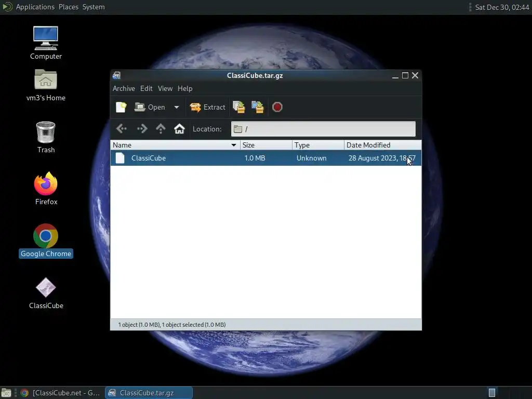This screenshot has height=399, width=532.
Task: Create a new archive with the toolbar icon
Action: click(121, 107)
